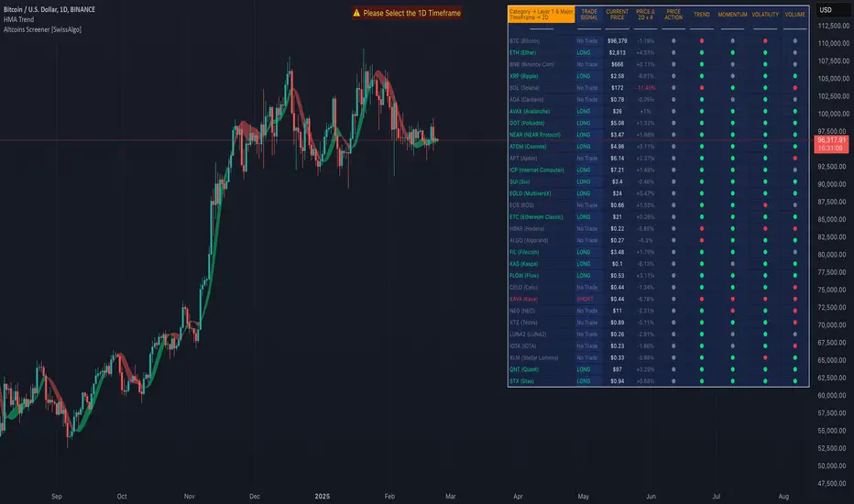This screenshot has height=504, width=854.
Task: Click the Nov label on the time axis
Action: [x=189, y=497]
